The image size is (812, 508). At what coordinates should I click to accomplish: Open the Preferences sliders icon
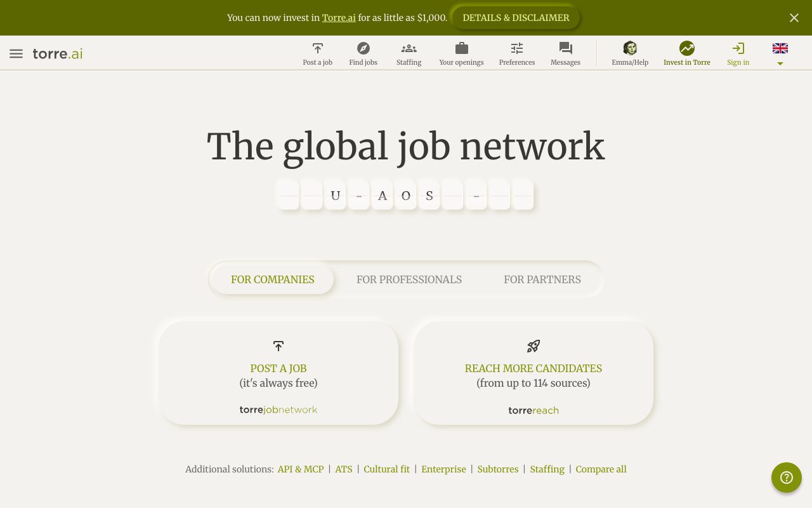(517, 48)
